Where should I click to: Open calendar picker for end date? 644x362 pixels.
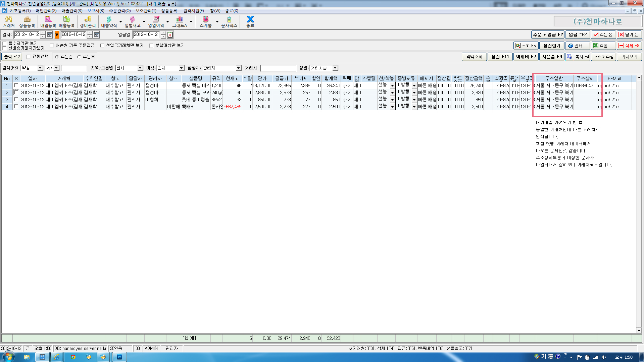coord(97,35)
